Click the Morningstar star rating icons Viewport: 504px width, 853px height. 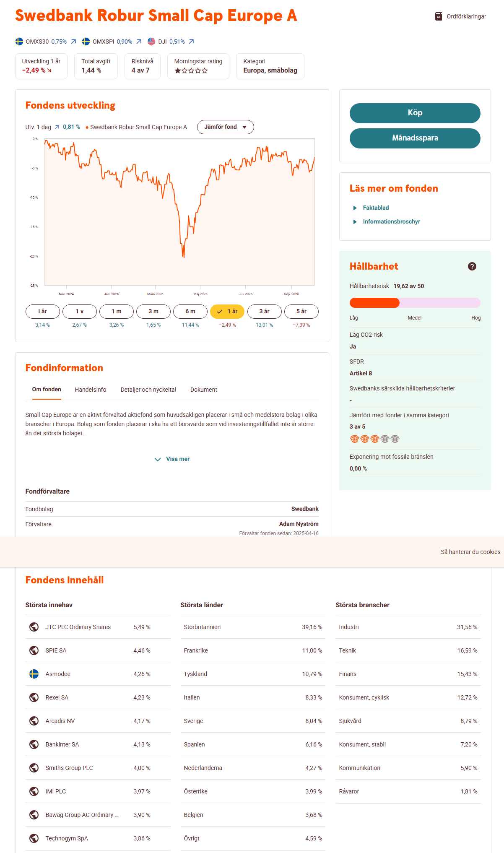[191, 71]
